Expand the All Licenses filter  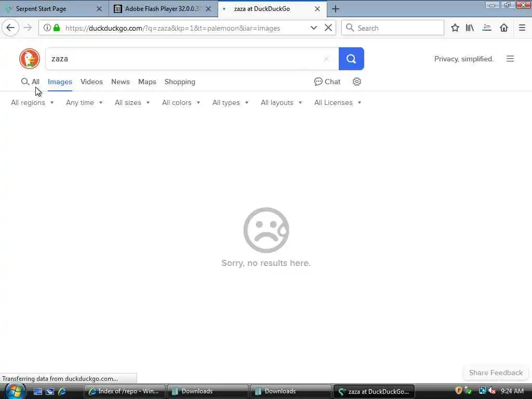(x=338, y=102)
